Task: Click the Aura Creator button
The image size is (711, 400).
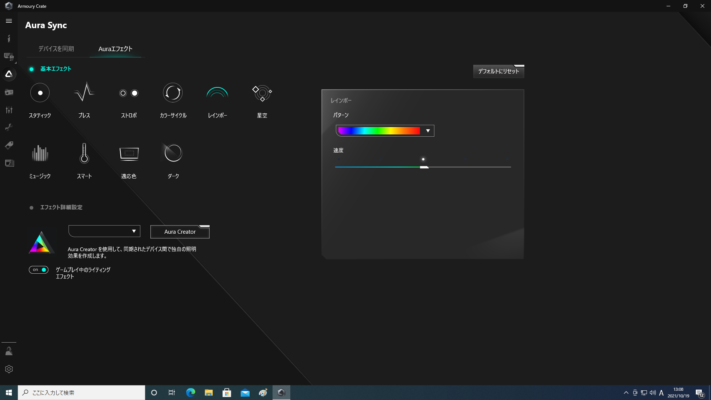Action: coord(180,232)
